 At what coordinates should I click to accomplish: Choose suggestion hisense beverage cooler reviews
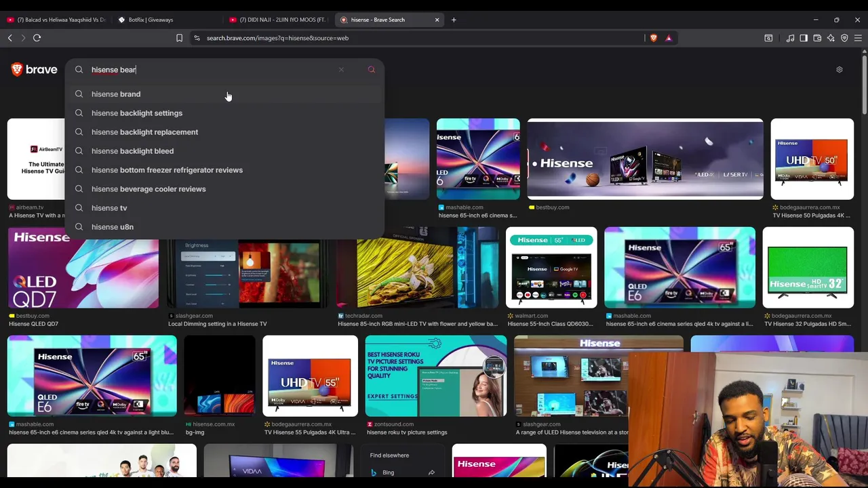click(224, 189)
